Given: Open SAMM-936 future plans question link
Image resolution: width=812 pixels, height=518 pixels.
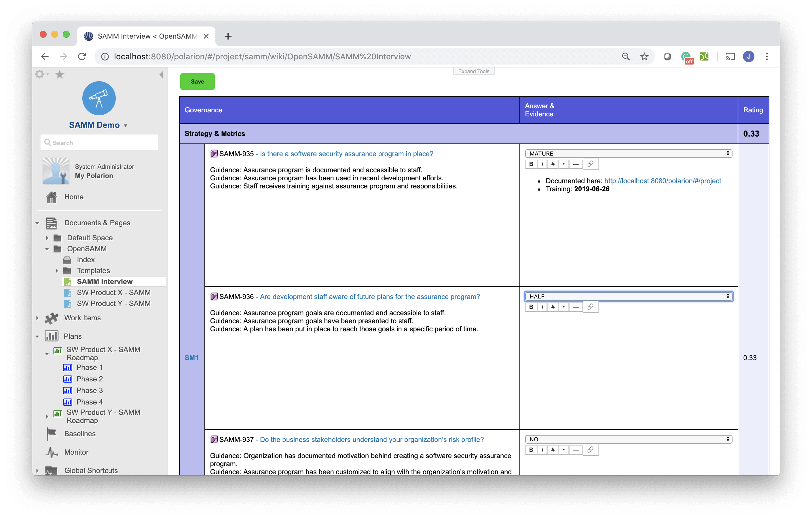Looking at the screenshot, I should pos(370,297).
